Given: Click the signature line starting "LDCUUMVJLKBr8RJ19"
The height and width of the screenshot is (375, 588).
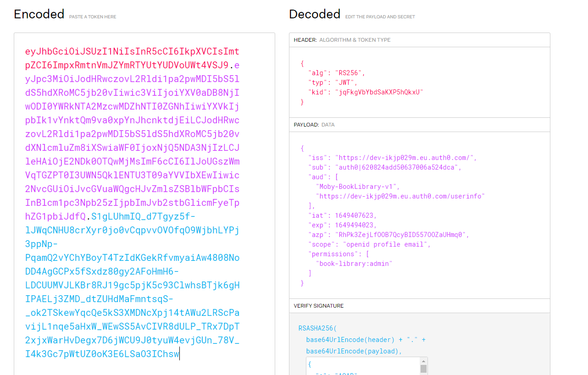Looking at the screenshot, I should (132, 285).
